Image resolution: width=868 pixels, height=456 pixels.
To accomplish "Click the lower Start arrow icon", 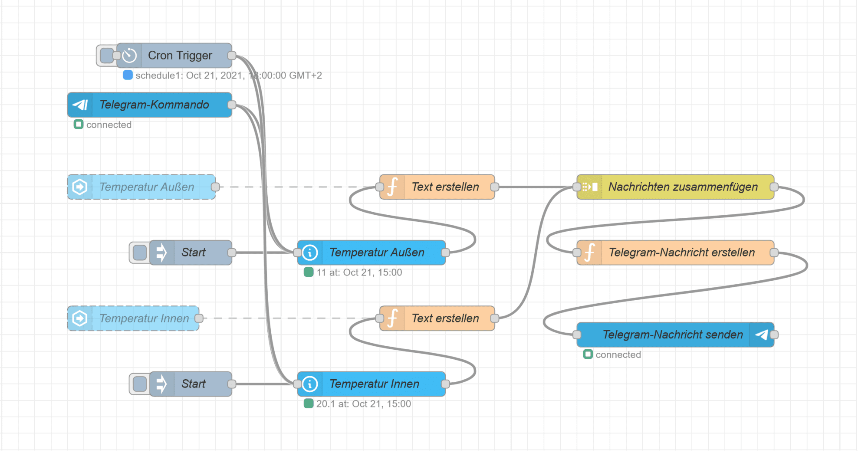I will (161, 384).
